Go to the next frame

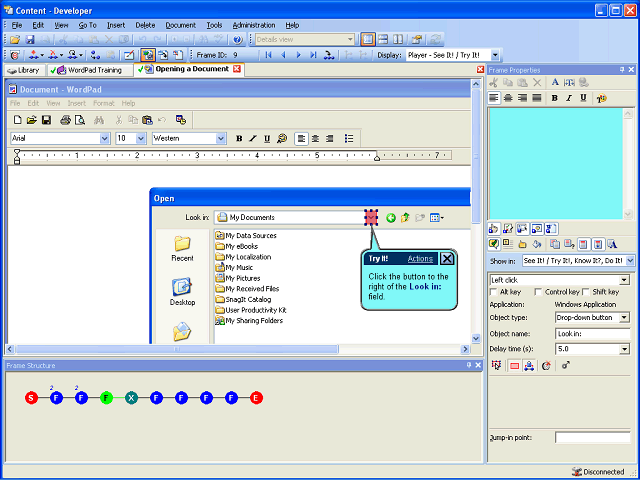(x=298, y=55)
